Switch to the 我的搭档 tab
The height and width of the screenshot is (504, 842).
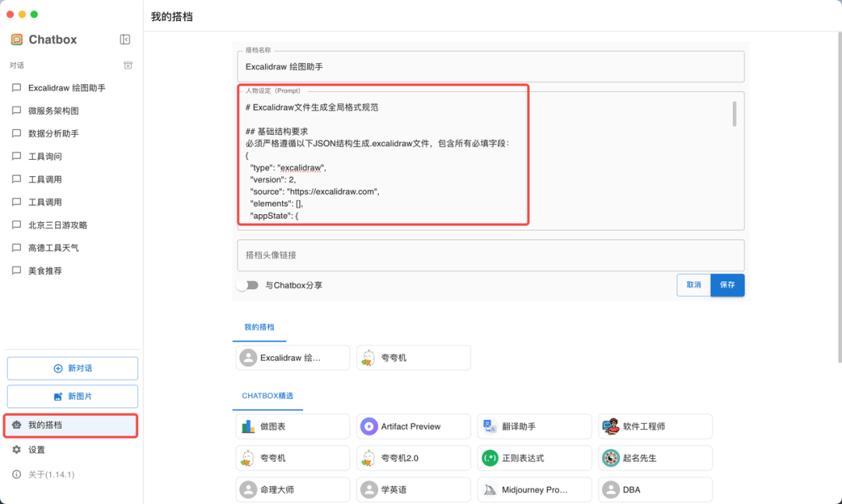259,329
